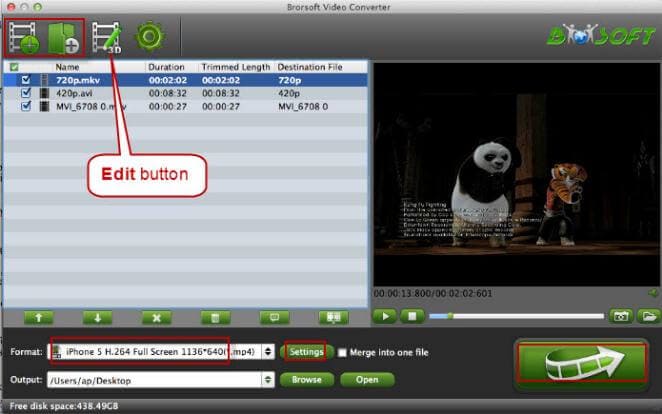Remove selected item with X button
The width and height of the screenshot is (662, 414).
click(157, 317)
